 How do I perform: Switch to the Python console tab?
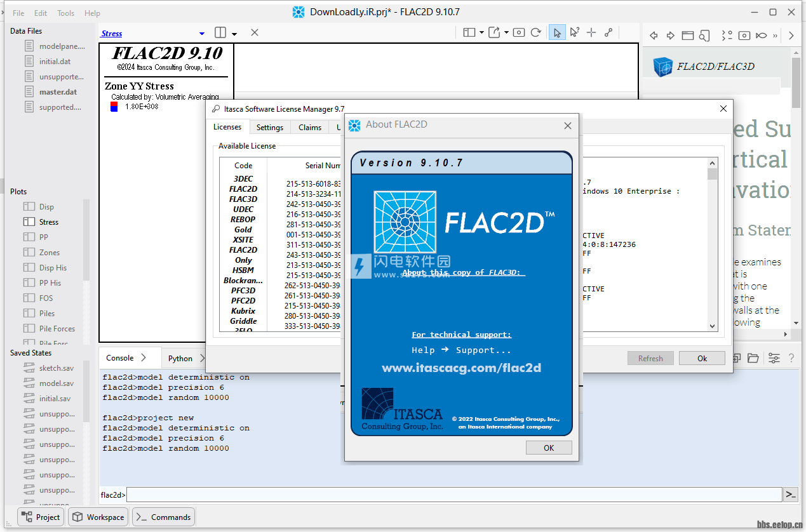[180, 358]
